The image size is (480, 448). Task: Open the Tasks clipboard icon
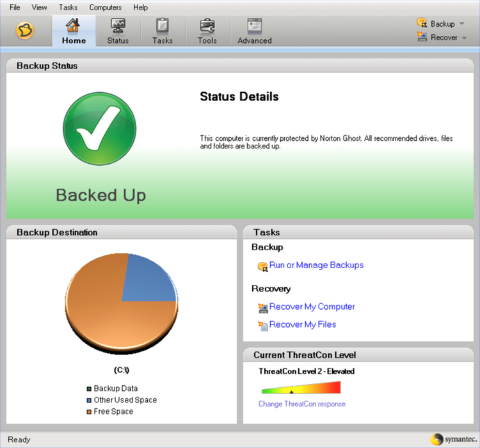(163, 26)
